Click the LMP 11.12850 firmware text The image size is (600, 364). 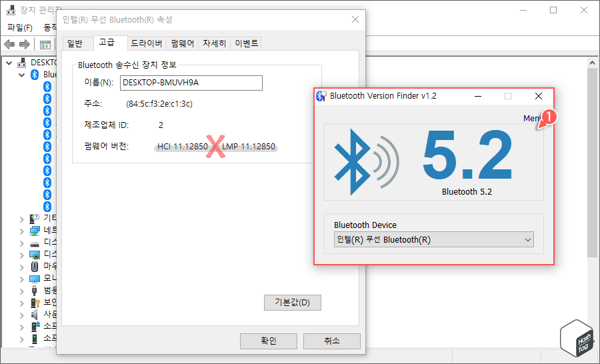[x=249, y=147]
